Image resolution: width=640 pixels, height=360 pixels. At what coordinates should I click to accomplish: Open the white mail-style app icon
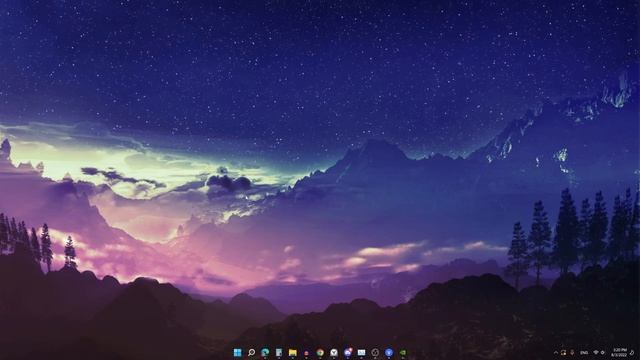(x=334, y=353)
